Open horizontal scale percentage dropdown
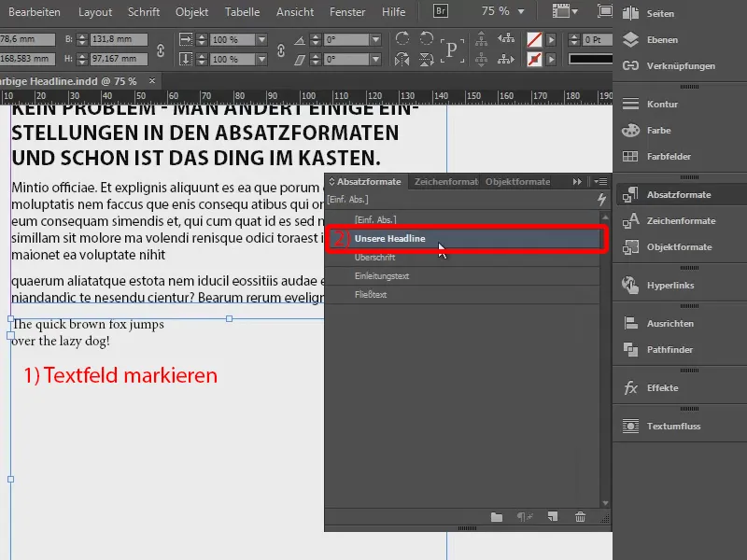Screen dimensions: 747x560 (x=261, y=39)
